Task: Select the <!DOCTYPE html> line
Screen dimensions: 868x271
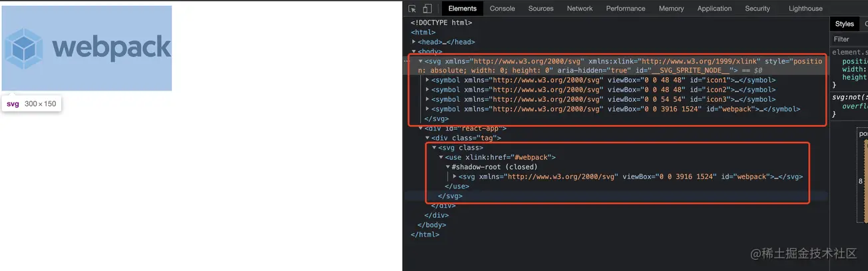Action: [441, 23]
